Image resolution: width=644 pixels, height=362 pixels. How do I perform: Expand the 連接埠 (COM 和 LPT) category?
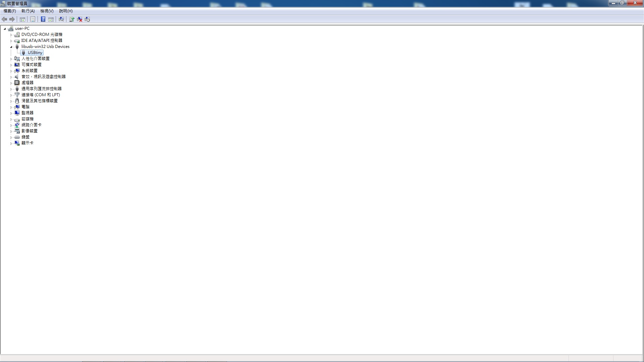click(x=11, y=95)
